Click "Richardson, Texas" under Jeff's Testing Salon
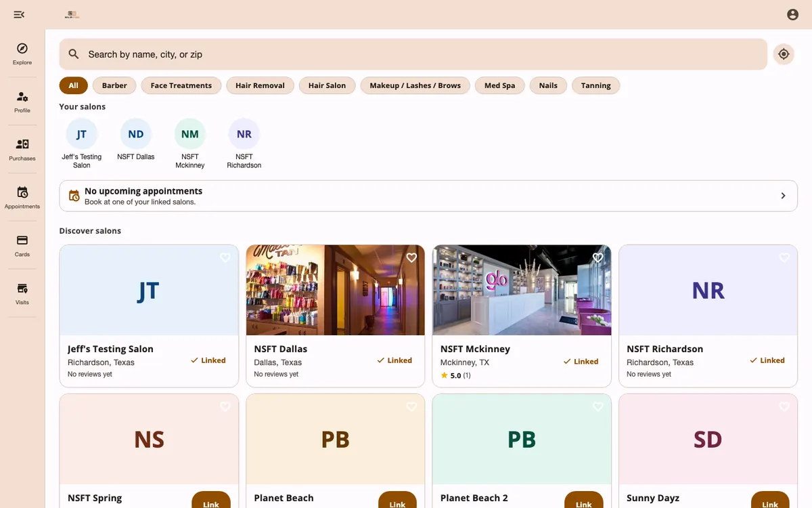The width and height of the screenshot is (812, 508). [101, 362]
